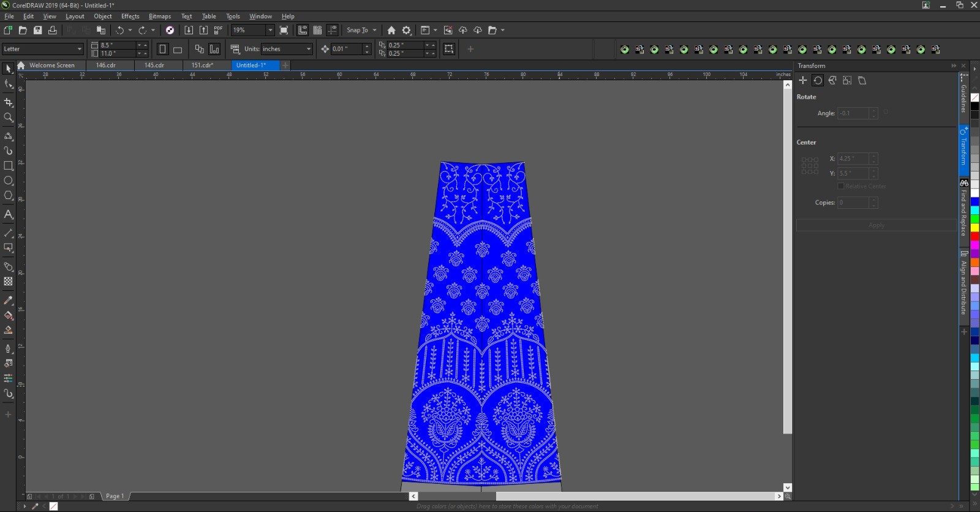Screen dimensions: 980x512
Task: Open the Effects menu
Action: tap(130, 17)
